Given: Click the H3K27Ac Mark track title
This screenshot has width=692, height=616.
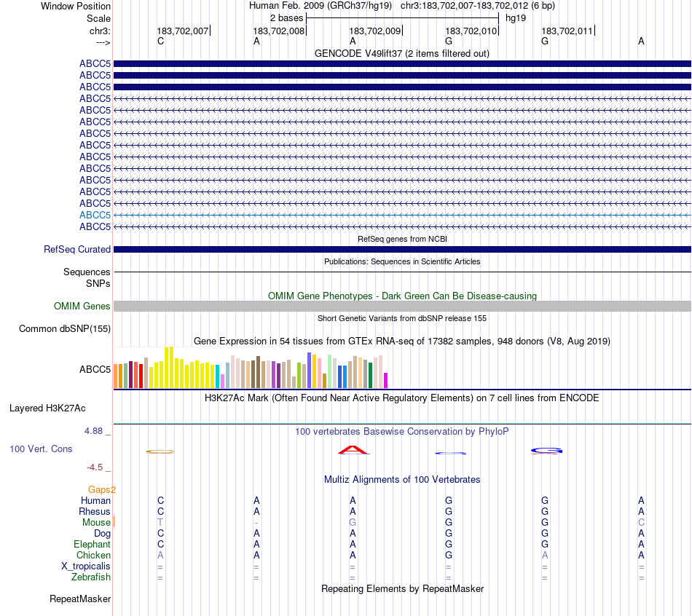Looking at the screenshot, I should click(402, 398).
